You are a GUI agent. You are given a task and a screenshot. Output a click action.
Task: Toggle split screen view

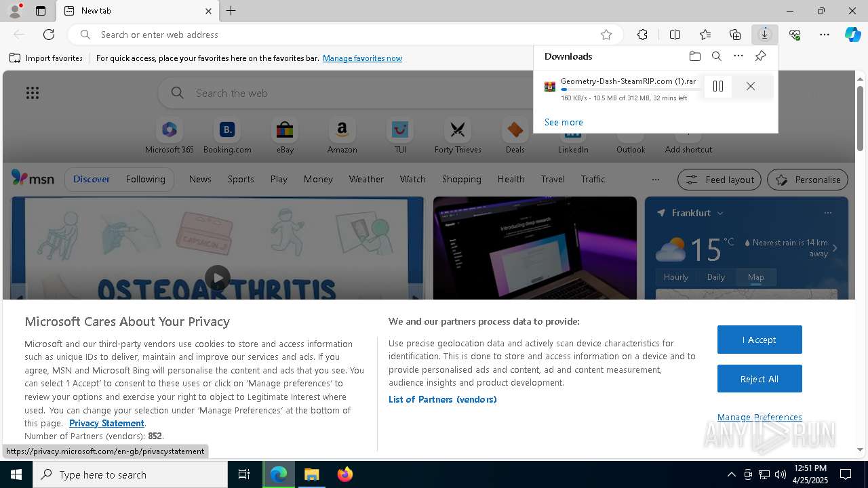coord(675,35)
